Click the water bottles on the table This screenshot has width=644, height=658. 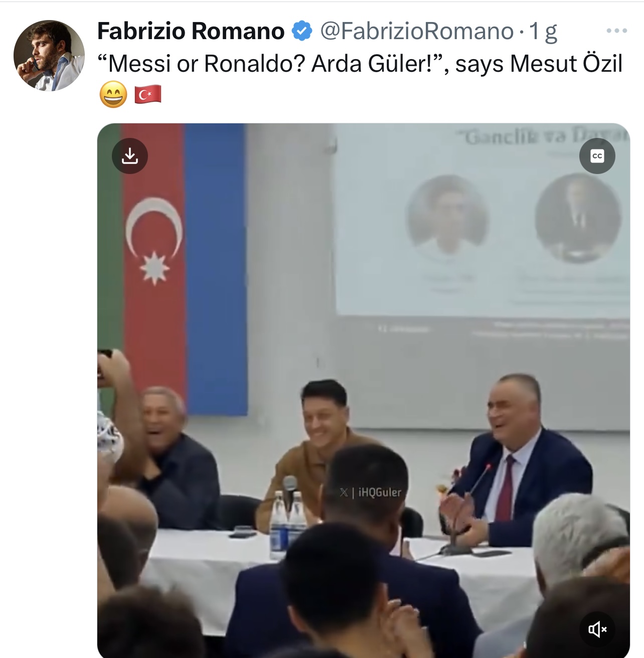point(288,524)
